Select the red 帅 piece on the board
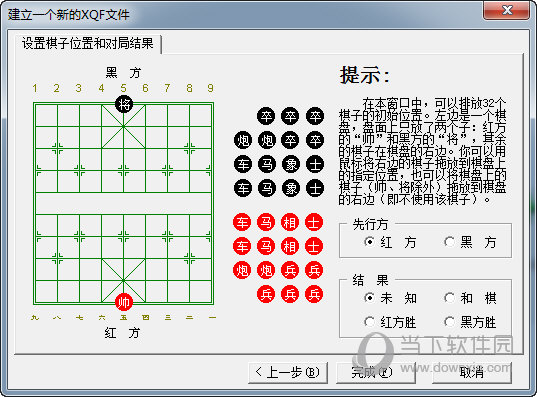The width and height of the screenshot is (537, 397). pyautogui.click(x=124, y=302)
